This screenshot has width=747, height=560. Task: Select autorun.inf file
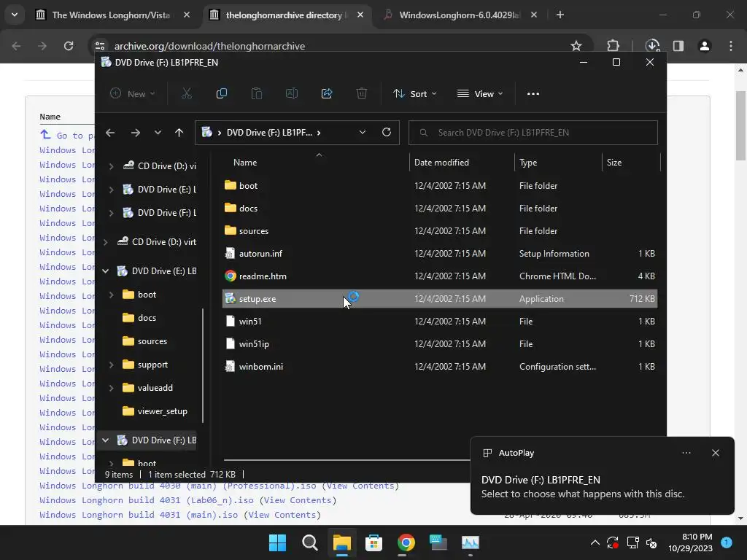point(440,253)
